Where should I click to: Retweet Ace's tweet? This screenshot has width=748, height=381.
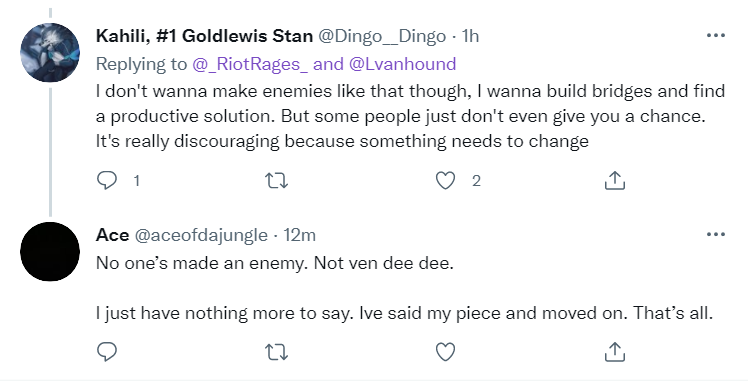point(276,352)
